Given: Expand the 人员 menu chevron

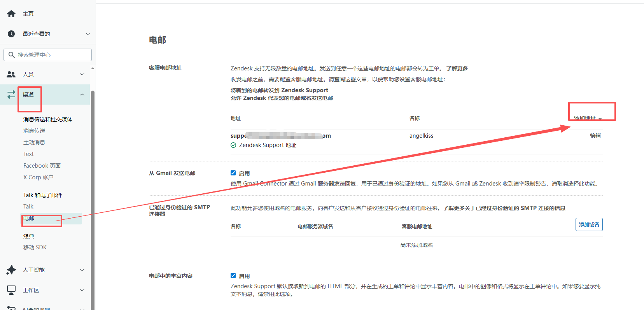Looking at the screenshot, I should click(82, 74).
